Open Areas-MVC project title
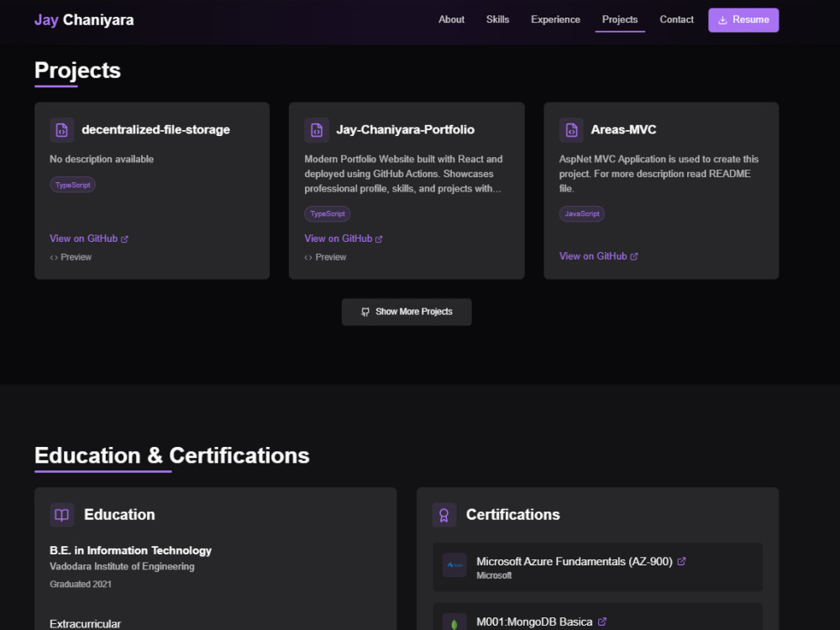Screen dimensions: 840x630 point(623,129)
